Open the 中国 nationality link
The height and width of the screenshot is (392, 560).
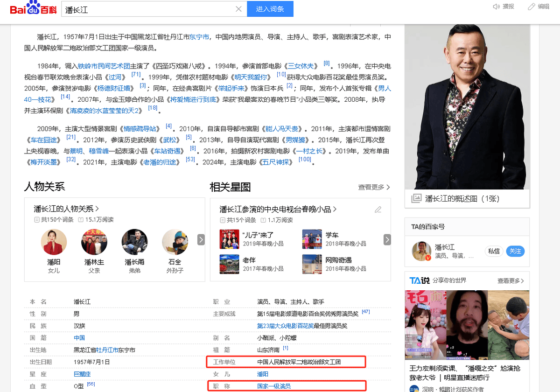(79, 337)
